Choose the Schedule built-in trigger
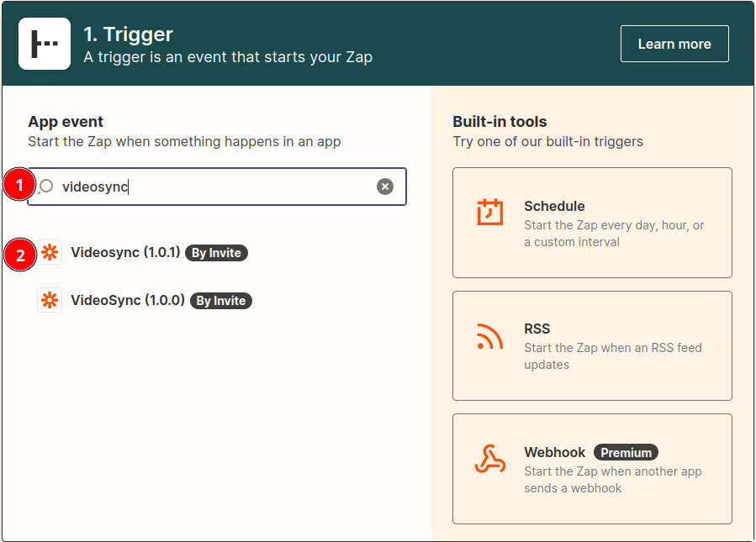Viewport: 756px width, 542px height. (x=592, y=223)
